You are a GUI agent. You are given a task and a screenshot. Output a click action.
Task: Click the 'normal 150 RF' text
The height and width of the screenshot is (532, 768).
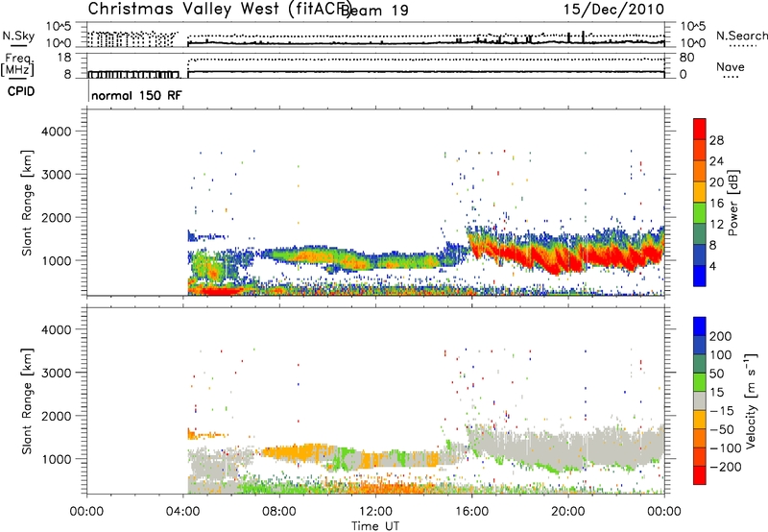pos(136,95)
